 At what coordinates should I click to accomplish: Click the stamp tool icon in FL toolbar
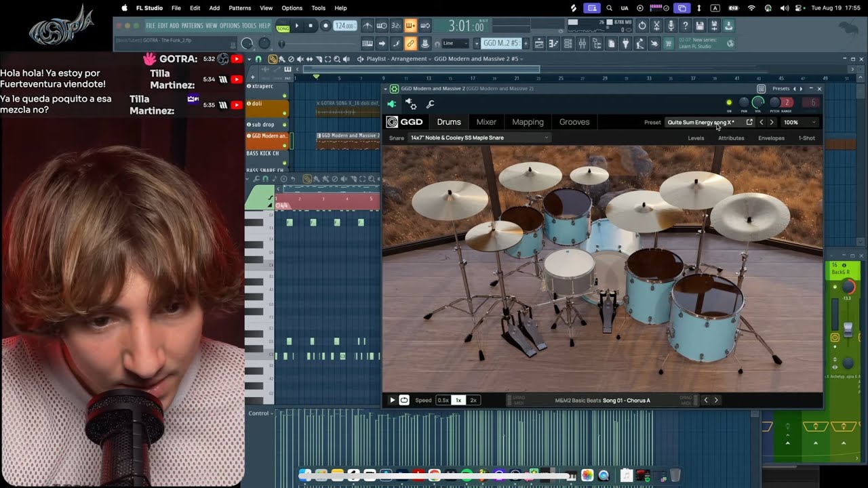coord(425,43)
